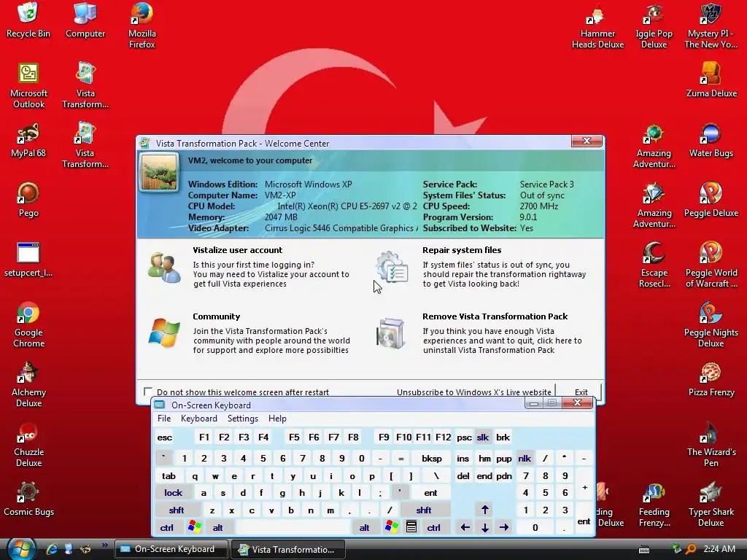Select the Chuzzle Deluxe desktop icon
The image size is (747, 560).
28,444
